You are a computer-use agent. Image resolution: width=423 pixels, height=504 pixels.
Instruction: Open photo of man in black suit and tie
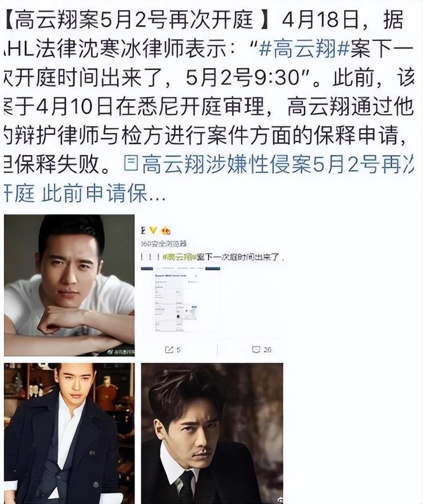coord(212,433)
